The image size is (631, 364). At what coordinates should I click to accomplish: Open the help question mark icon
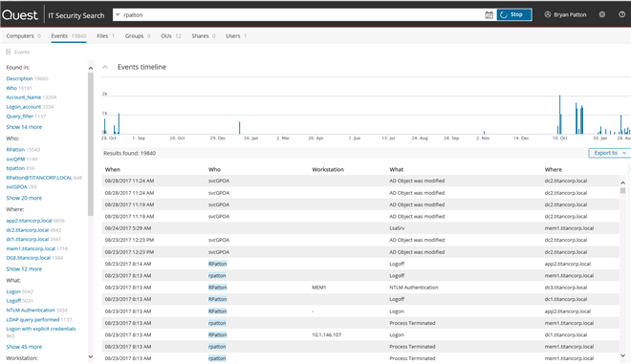click(x=621, y=14)
